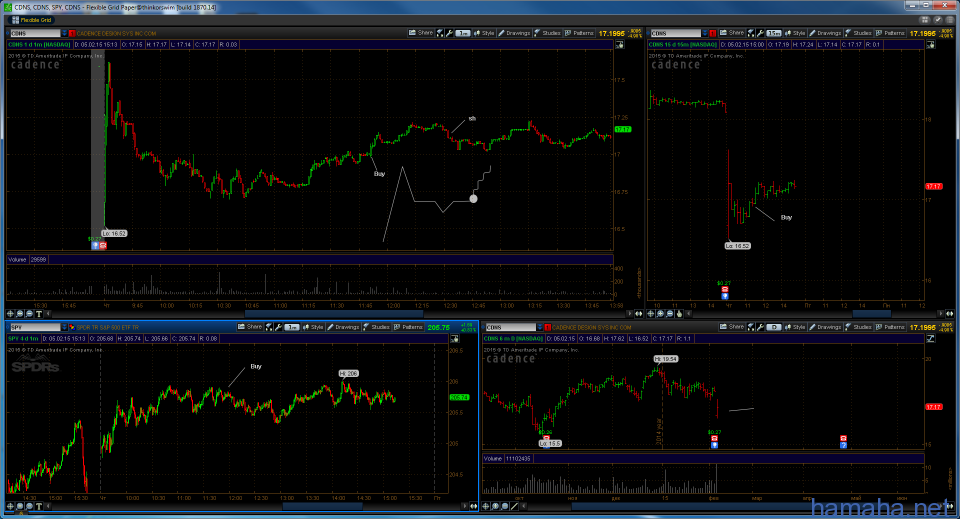The width and height of the screenshot is (960, 519).
Task: Click the checkmark round icon at top right
Action: point(937,20)
